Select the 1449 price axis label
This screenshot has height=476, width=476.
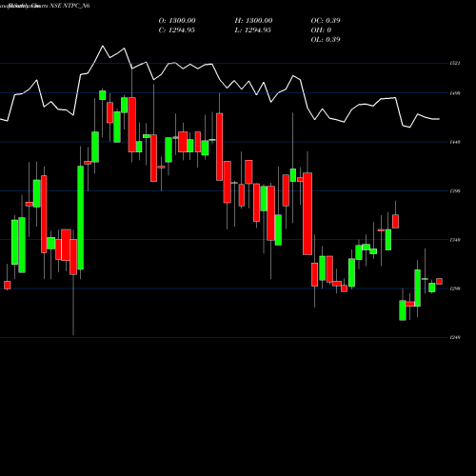point(455,142)
